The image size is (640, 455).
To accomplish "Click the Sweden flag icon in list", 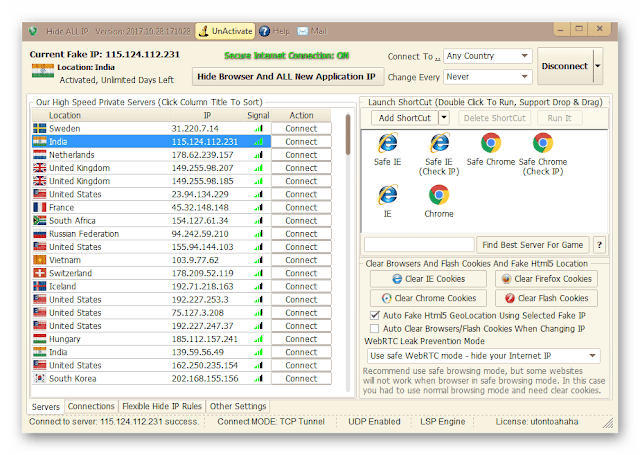I will (40, 129).
